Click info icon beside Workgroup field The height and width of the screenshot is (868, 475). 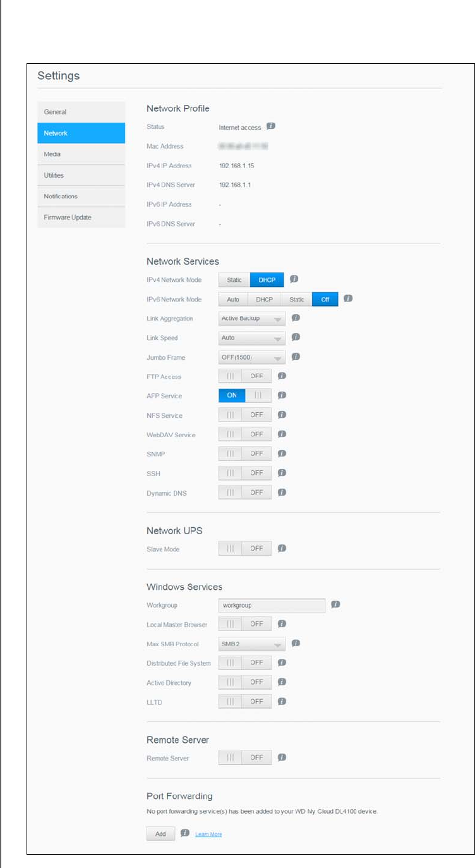click(335, 605)
